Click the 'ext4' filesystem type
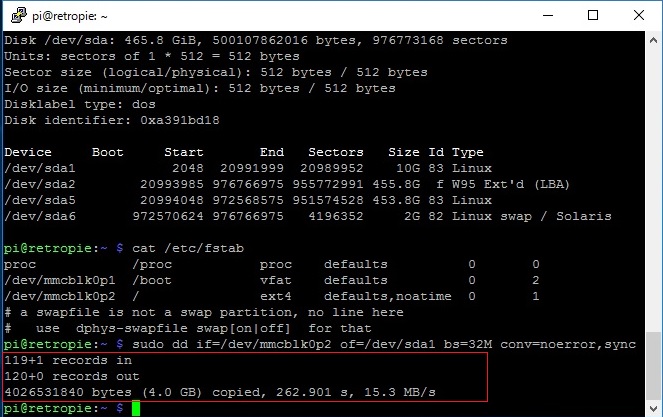663x417 pixels. tap(276, 296)
